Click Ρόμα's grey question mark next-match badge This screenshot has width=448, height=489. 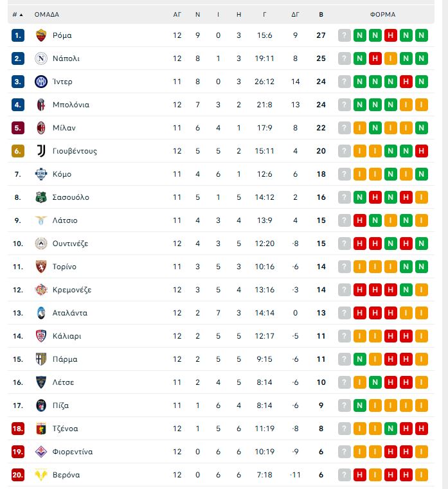[x=345, y=35]
